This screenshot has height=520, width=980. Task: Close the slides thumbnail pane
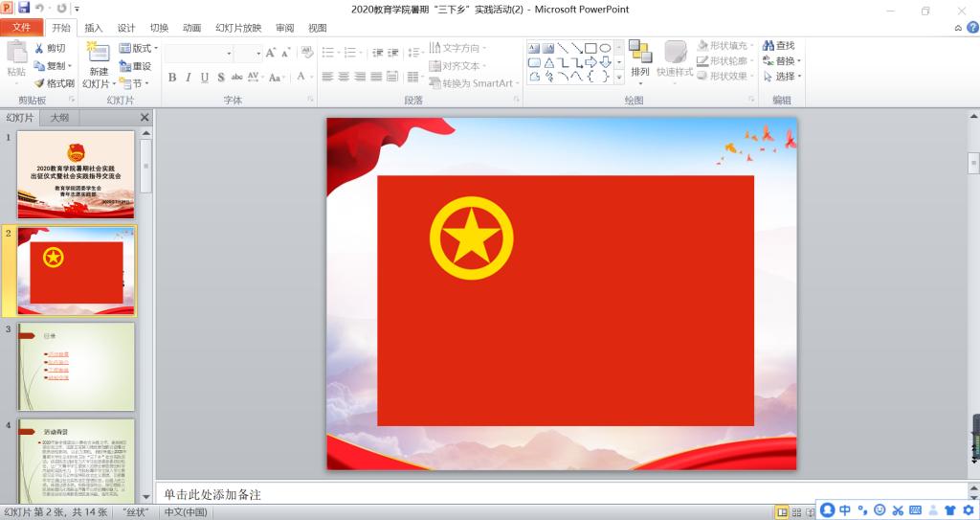coord(145,117)
